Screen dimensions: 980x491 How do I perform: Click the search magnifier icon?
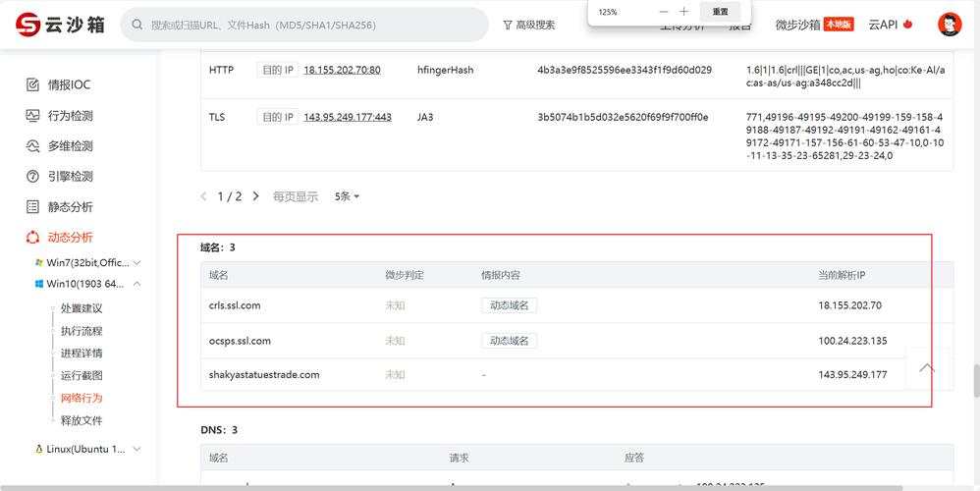pos(137,25)
